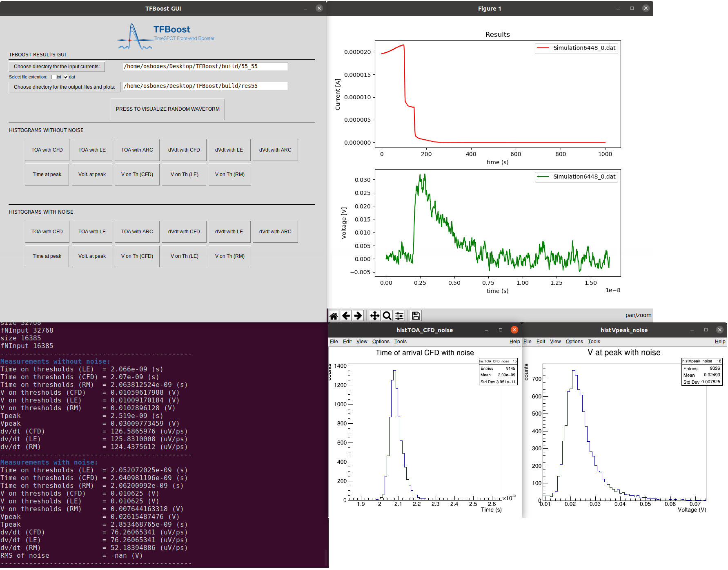Activate the pan/zoom cross-arrows tool
This screenshot has width=728, height=570.
tap(374, 315)
